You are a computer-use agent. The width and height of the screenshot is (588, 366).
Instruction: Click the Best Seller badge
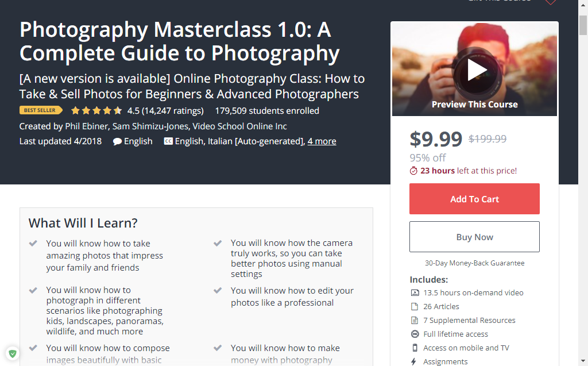click(41, 110)
